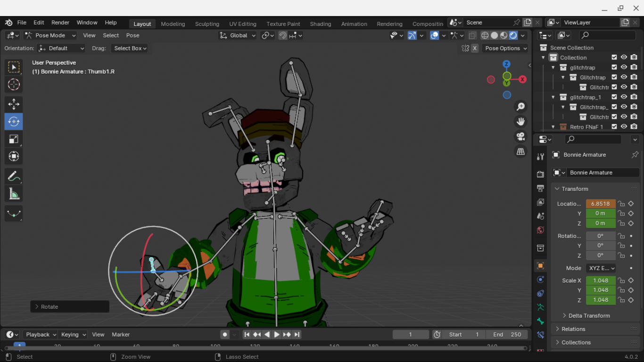This screenshot has width=644, height=362.
Task: Open the timeline Marker menu
Action: tap(121, 335)
